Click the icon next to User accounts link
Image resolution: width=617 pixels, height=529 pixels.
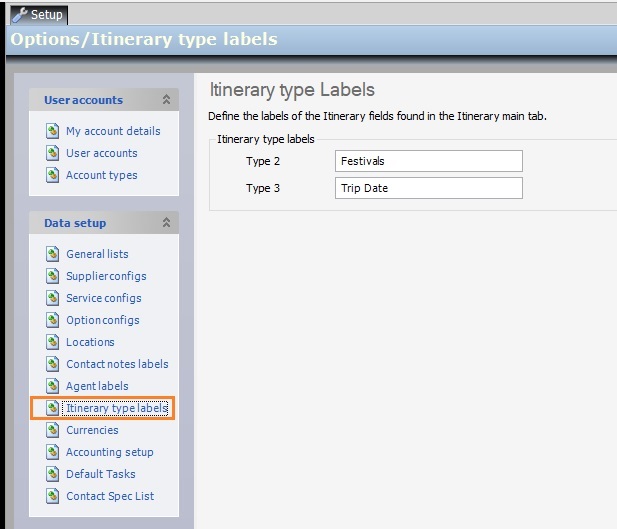click(x=53, y=153)
